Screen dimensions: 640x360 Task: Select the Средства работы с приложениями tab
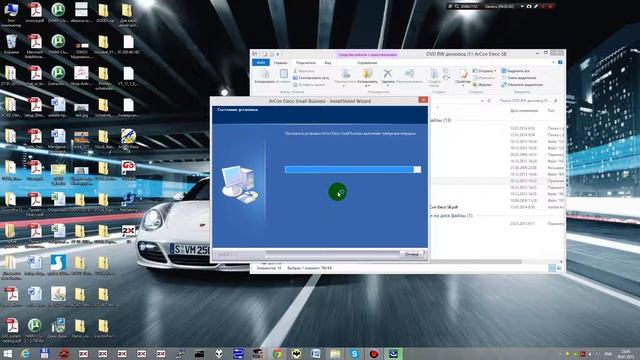367,54
